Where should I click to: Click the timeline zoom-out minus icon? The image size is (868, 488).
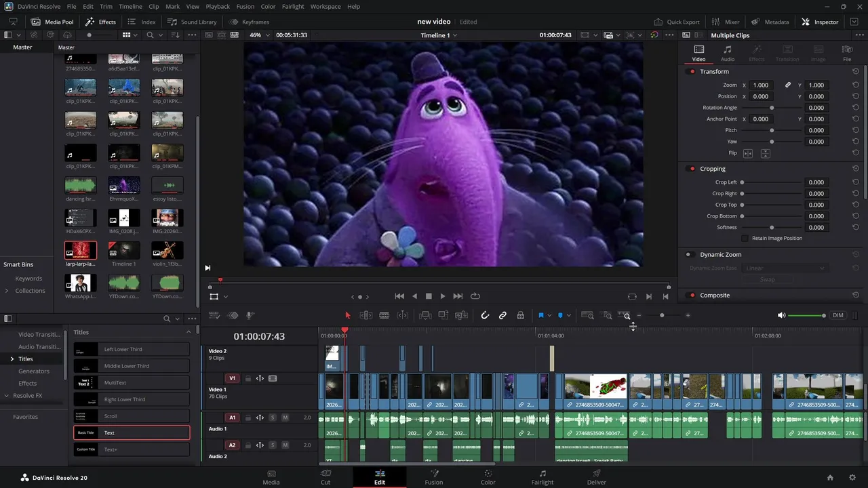point(639,315)
